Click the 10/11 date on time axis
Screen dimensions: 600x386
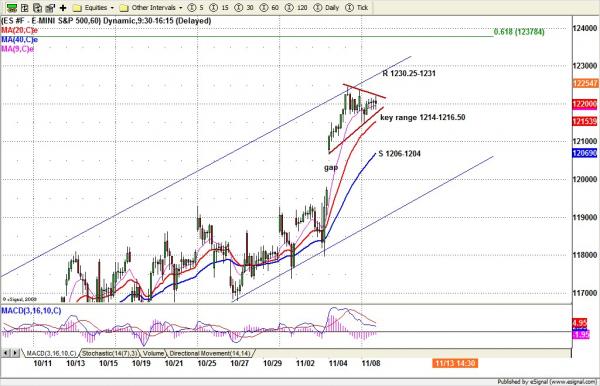coord(43,363)
